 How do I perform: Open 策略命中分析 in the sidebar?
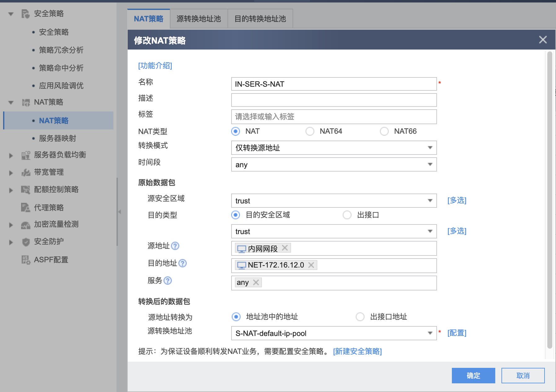tap(61, 68)
